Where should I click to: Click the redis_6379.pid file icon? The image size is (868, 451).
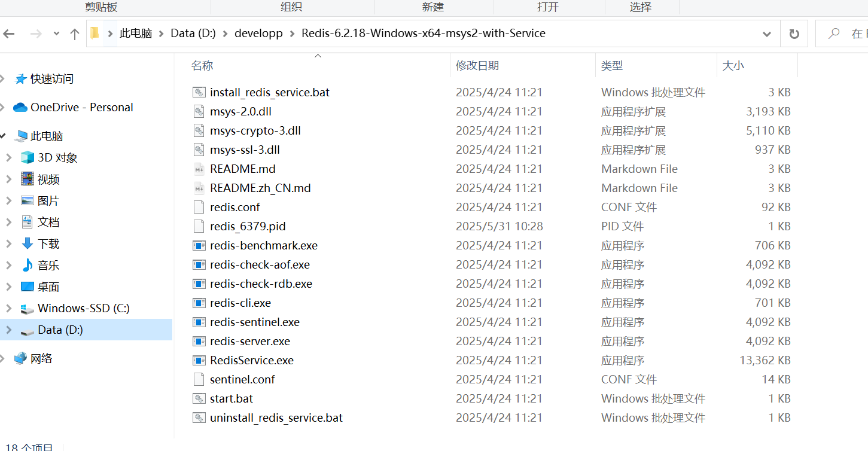click(x=199, y=226)
